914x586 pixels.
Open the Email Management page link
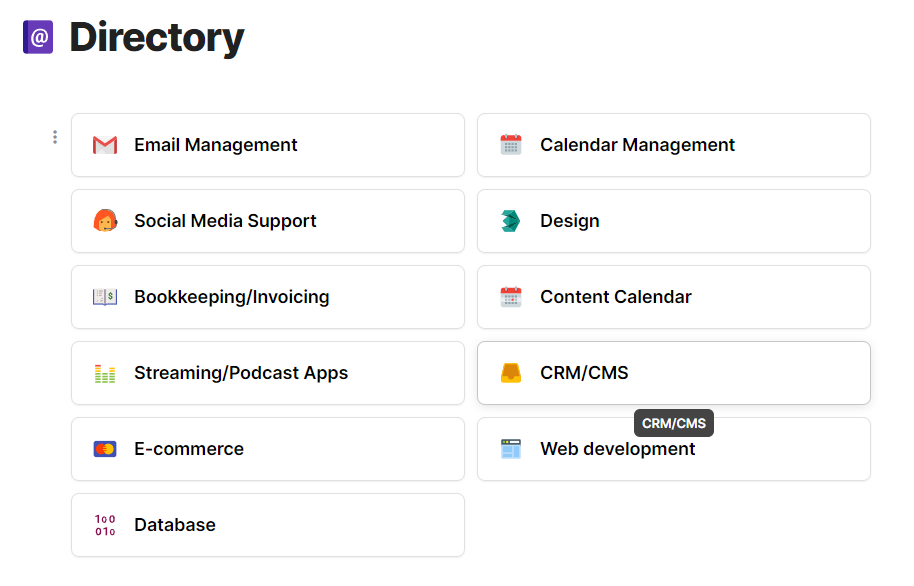216,145
